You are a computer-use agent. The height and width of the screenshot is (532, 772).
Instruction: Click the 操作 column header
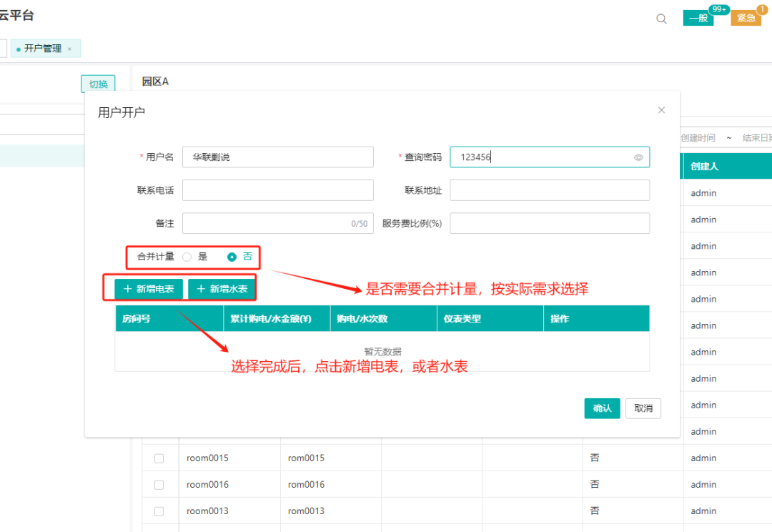coord(596,319)
